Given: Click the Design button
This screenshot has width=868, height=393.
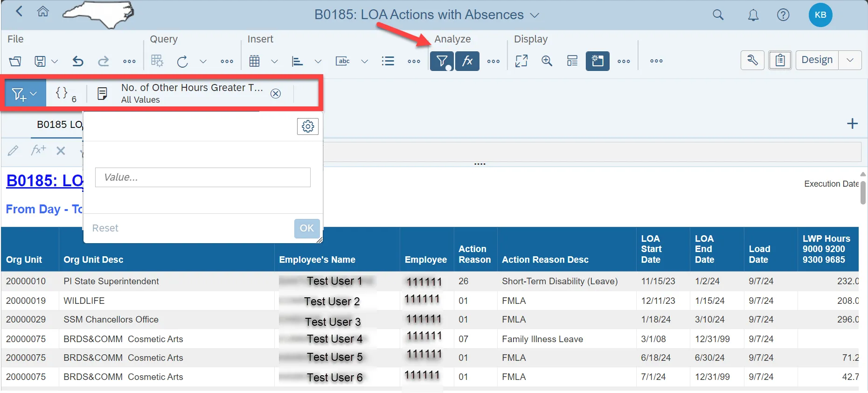Looking at the screenshot, I should (x=817, y=60).
